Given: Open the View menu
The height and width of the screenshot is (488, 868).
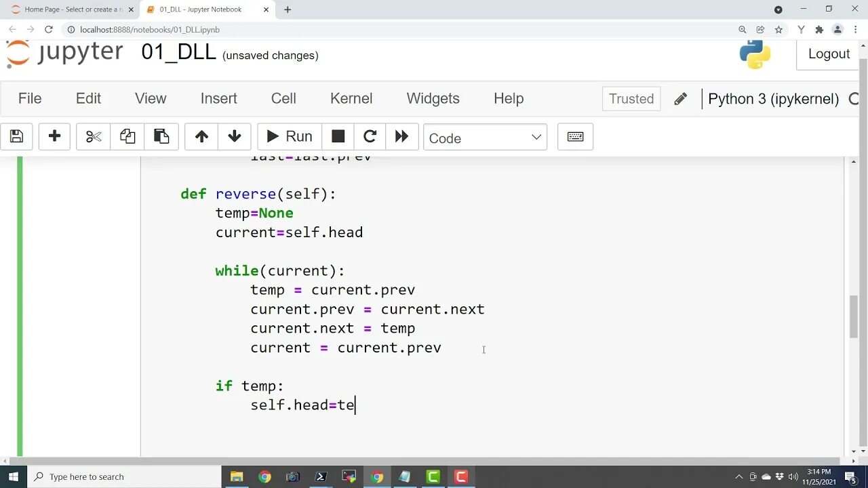Looking at the screenshot, I should point(151,98).
